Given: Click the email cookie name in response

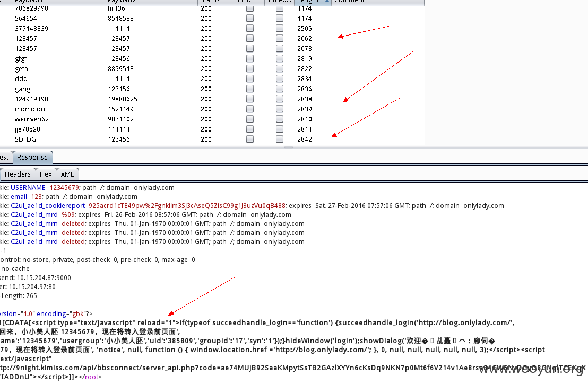Looking at the screenshot, I should (x=19, y=197).
